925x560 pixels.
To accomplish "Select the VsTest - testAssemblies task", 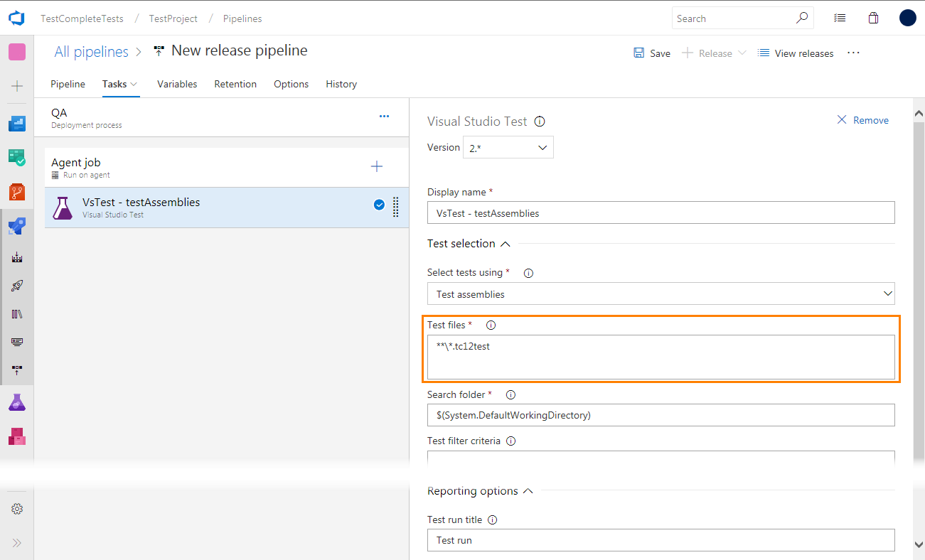I will point(227,208).
